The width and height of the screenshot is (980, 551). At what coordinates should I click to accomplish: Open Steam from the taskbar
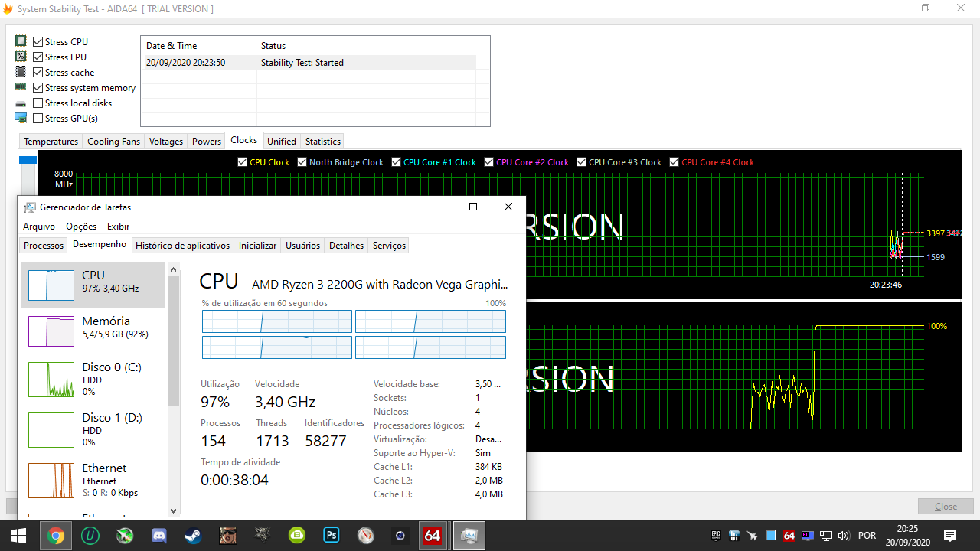[194, 536]
